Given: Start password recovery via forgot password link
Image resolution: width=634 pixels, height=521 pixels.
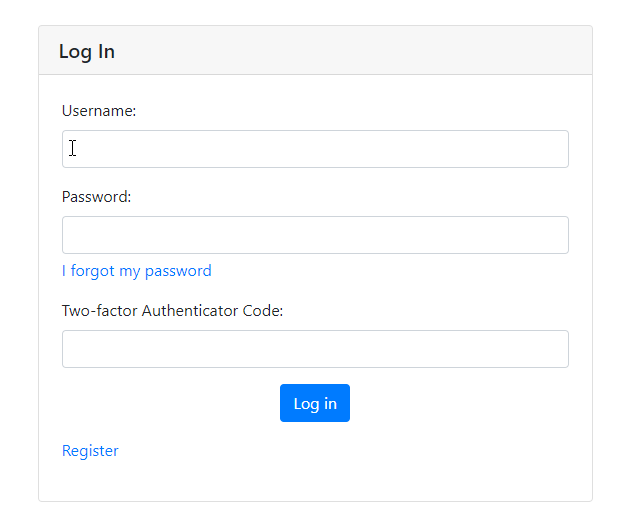Looking at the screenshot, I should 137,271.
